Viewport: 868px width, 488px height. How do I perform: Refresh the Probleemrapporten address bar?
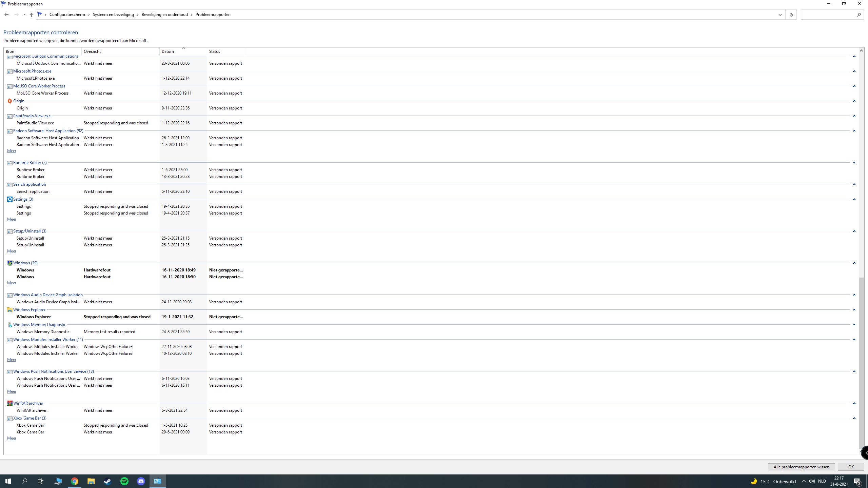[791, 15]
